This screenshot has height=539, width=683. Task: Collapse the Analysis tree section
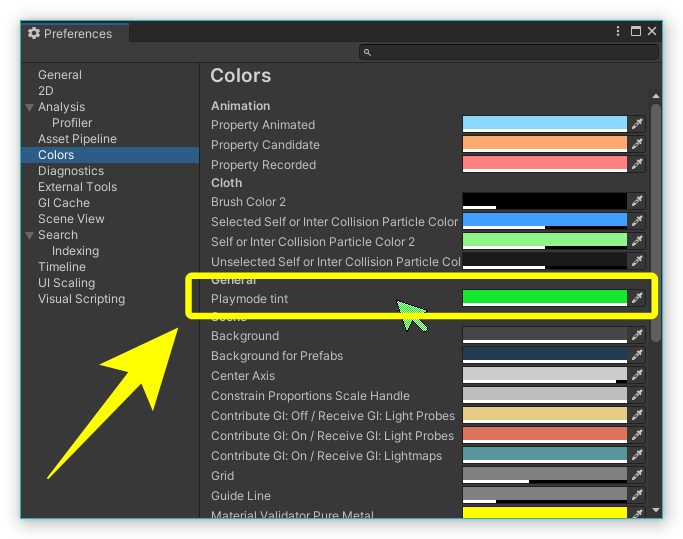click(x=30, y=107)
